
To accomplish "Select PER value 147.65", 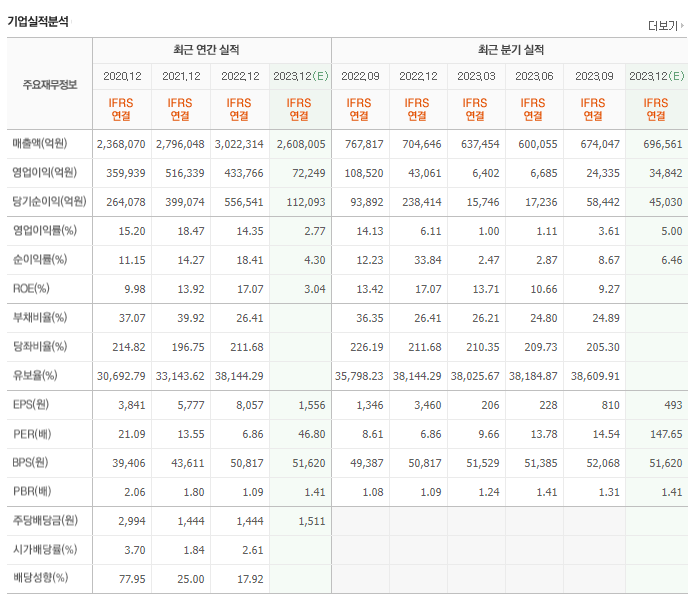I will (666, 434).
